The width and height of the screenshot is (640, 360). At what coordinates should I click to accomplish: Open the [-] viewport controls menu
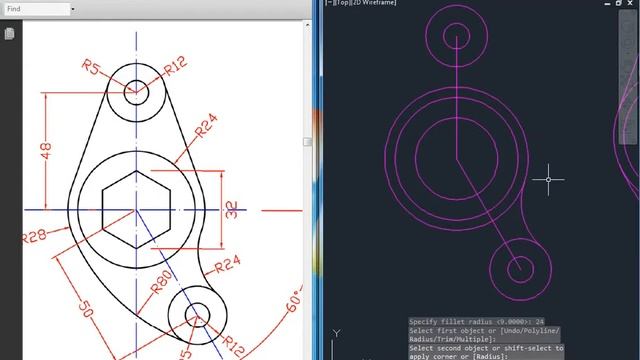click(x=328, y=2)
